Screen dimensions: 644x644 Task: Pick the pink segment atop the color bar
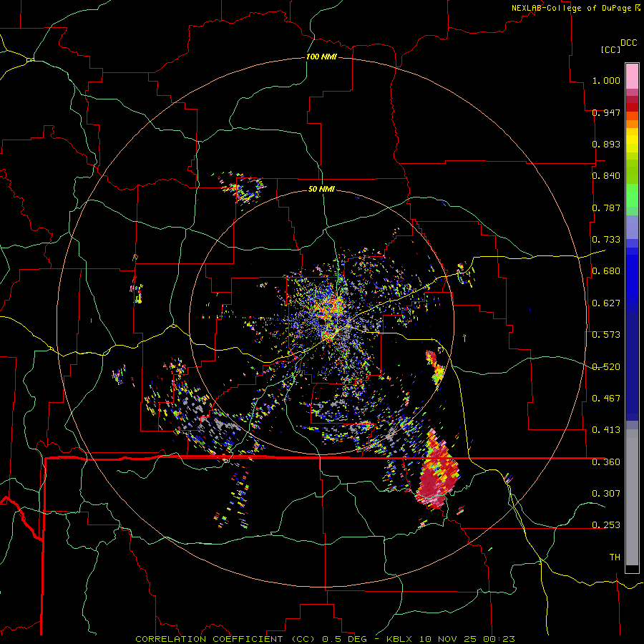[632, 77]
